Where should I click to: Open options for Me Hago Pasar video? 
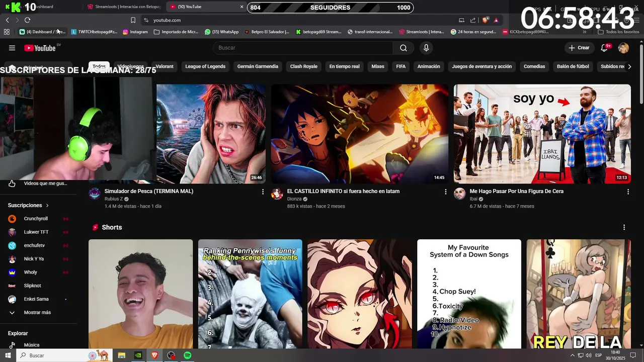(628, 192)
